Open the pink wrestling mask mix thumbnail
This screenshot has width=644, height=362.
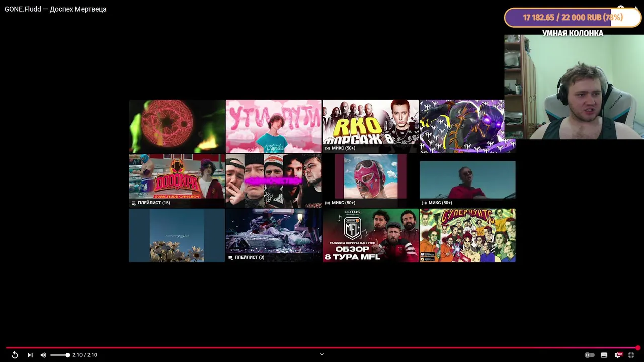(x=370, y=180)
